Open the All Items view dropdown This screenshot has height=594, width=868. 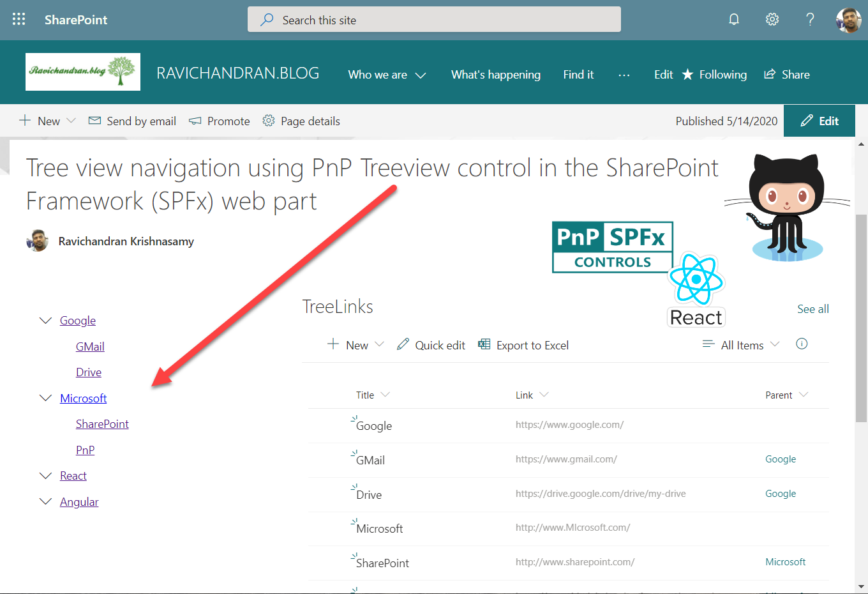[x=741, y=345]
